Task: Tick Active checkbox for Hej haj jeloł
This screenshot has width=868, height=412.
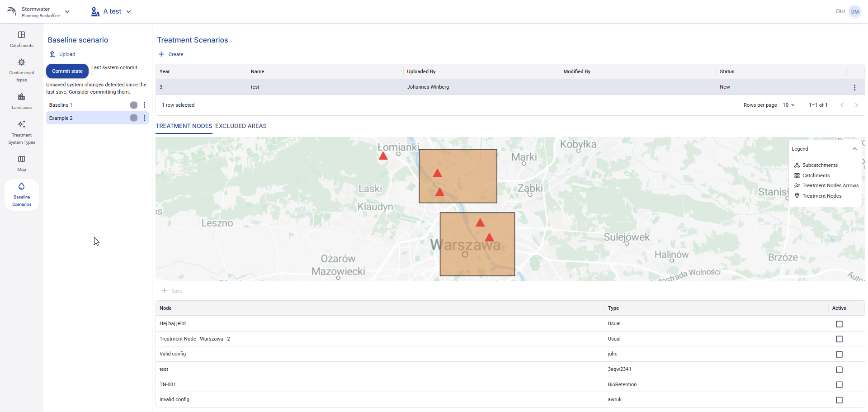Action: (x=840, y=324)
